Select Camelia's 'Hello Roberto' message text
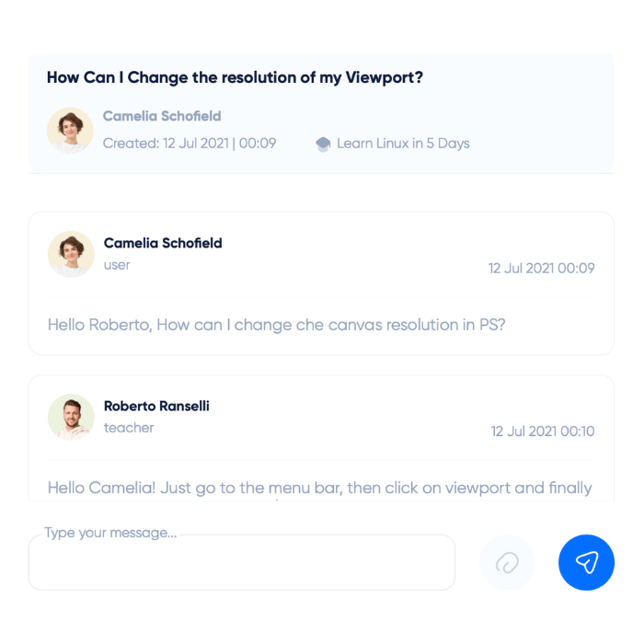 tap(276, 325)
